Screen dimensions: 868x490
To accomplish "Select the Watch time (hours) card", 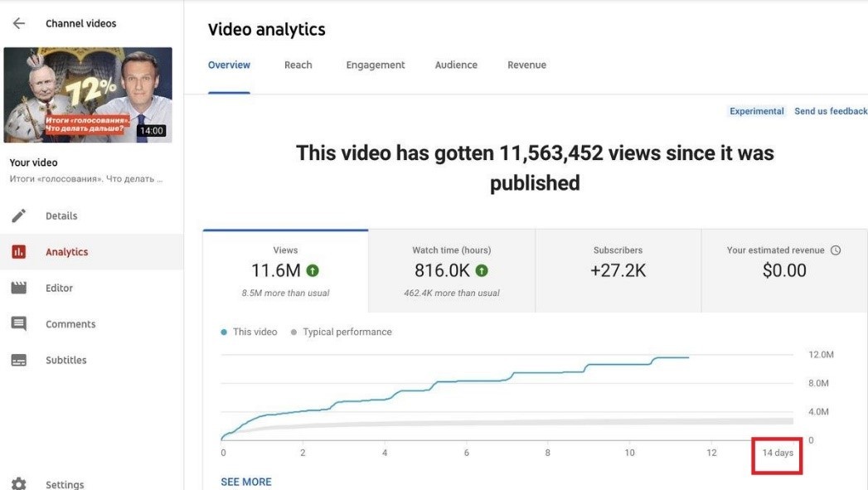I will tap(451, 270).
